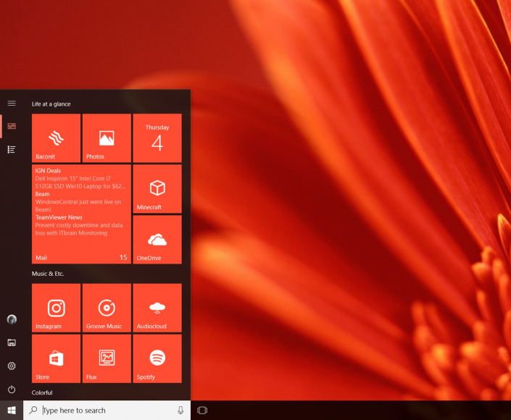Launch Instagram from Start menu
Screen dimensions: 511x420
click(56, 308)
